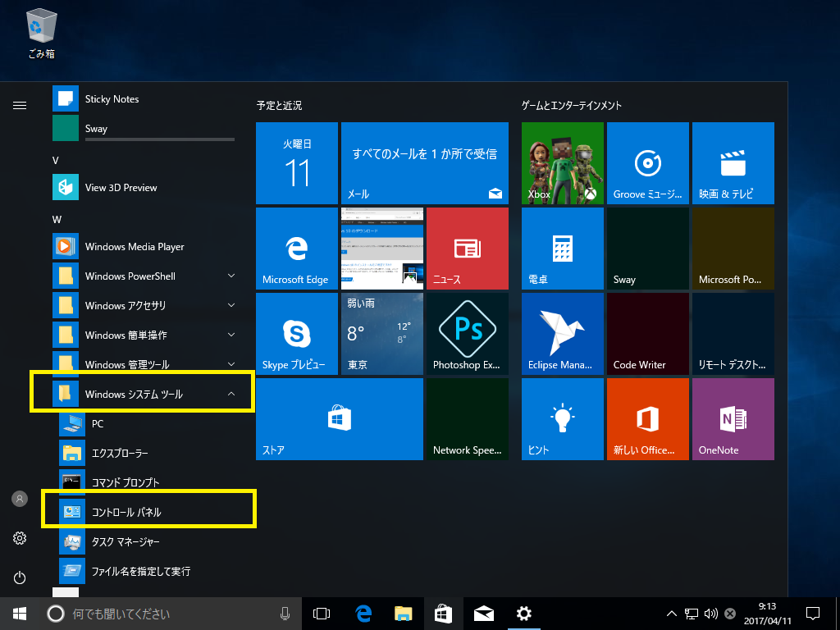
Task: Expand Windows PowerShell folder
Action: [144, 276]
